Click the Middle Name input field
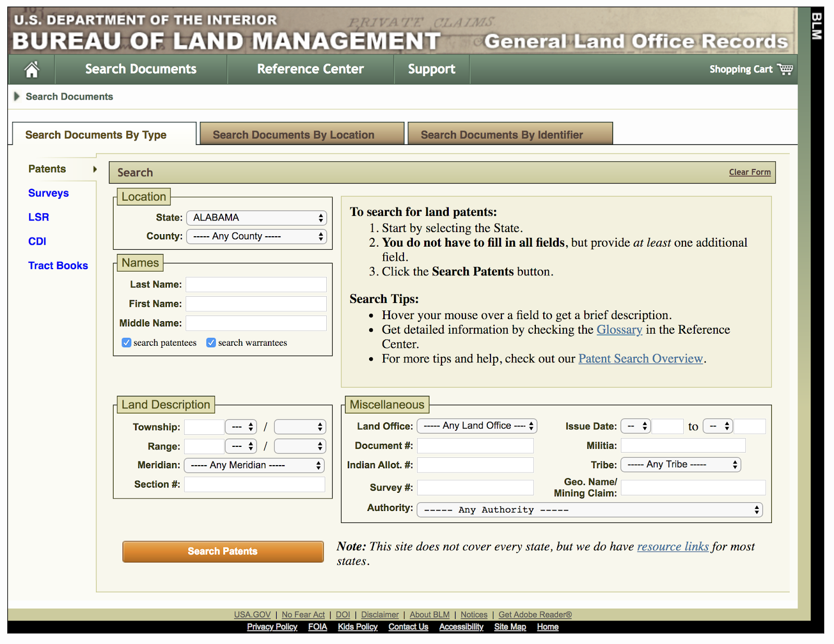The height and width of the screenshot is (644, 834). tap(256, 323)
